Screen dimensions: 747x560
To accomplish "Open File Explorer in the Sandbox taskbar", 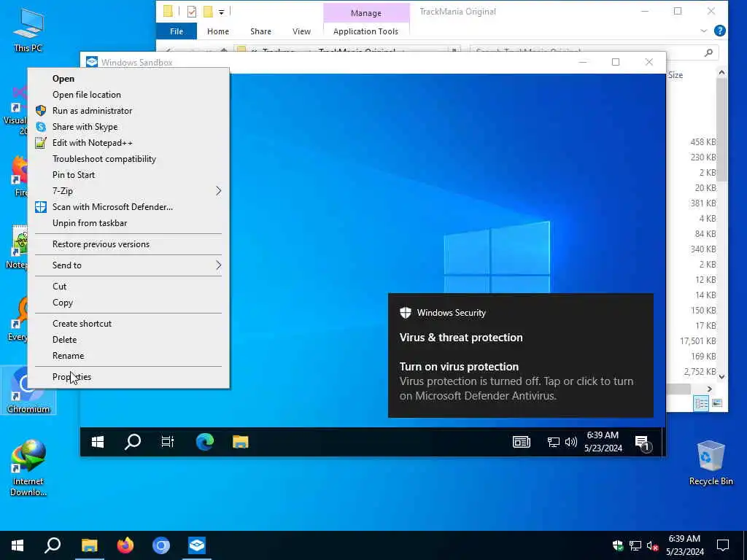I will pyautogui.click(x=241, y=443).
